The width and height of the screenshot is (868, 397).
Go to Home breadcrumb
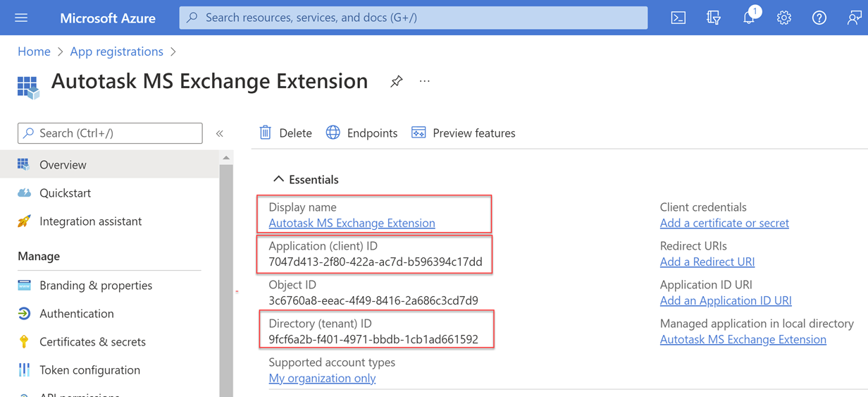(34, 51)
